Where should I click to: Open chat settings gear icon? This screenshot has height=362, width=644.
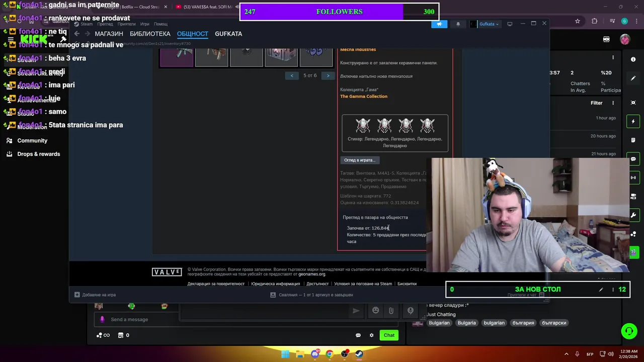pos(372,335)
